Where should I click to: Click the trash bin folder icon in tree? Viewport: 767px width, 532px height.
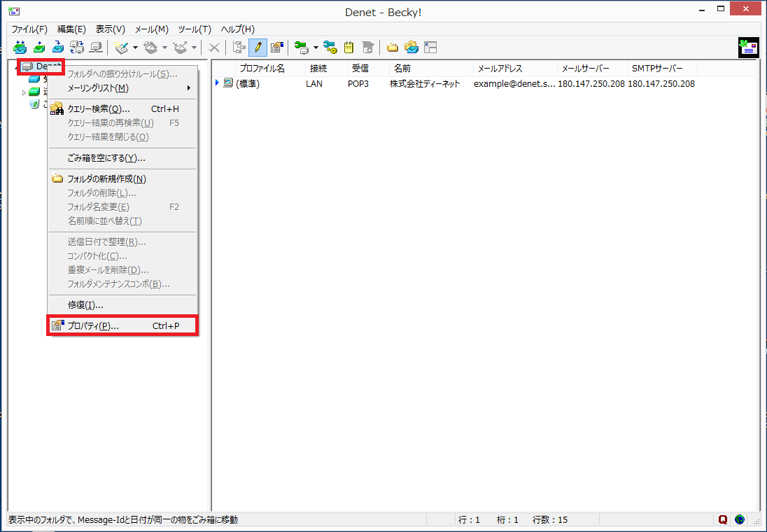click(x=34, y=104)
